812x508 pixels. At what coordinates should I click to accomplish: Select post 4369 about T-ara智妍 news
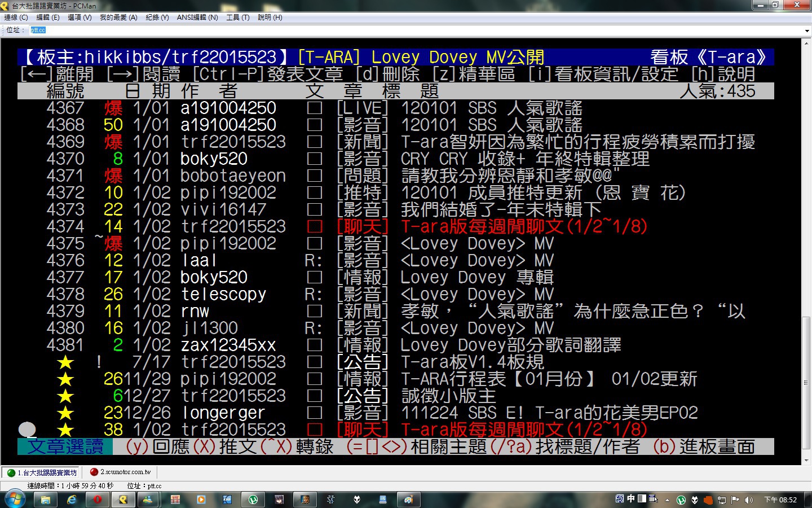click(x=395, y=142)
